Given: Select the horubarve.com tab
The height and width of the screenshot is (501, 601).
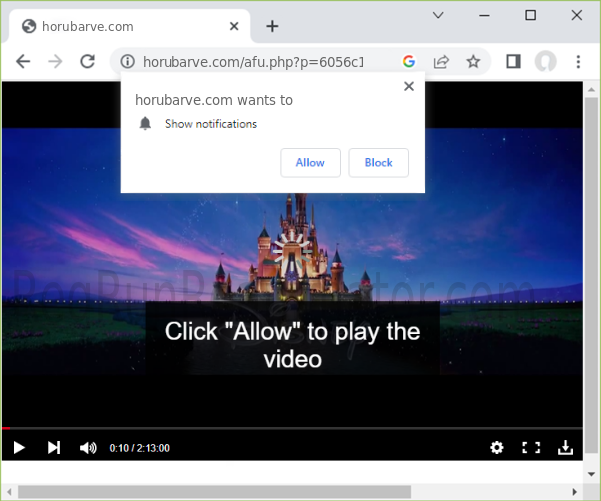Looking at the screenshot, I should 120,26.
